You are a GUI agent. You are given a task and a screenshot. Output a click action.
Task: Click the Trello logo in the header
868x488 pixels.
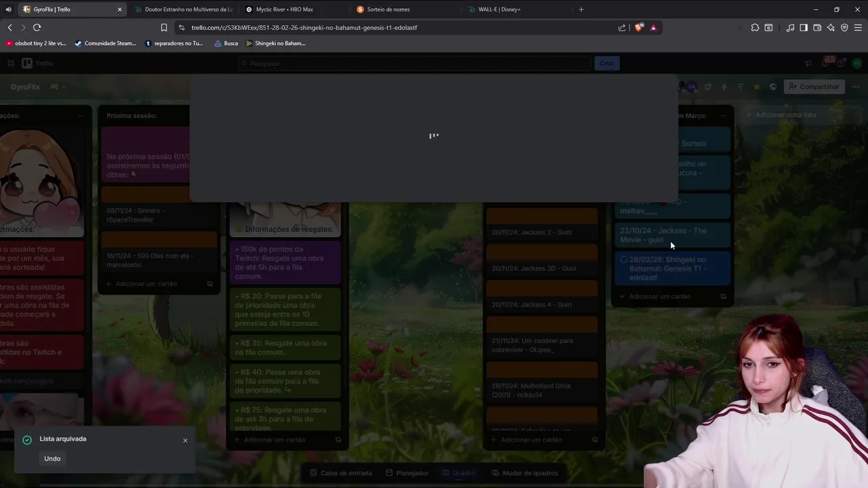pos(37,63)
